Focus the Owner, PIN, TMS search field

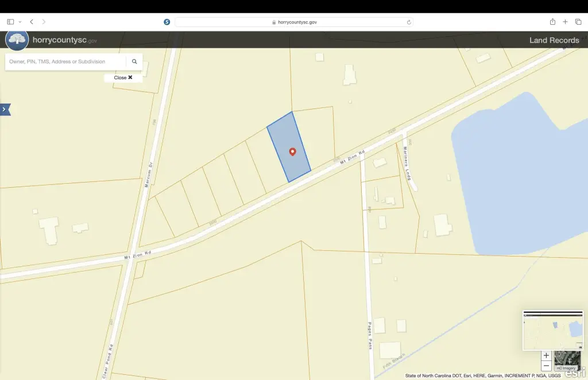point(65,61)
